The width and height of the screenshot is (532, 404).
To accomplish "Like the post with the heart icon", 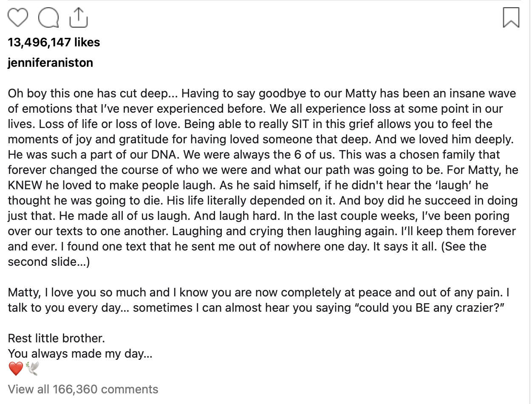I will (18, 18).
